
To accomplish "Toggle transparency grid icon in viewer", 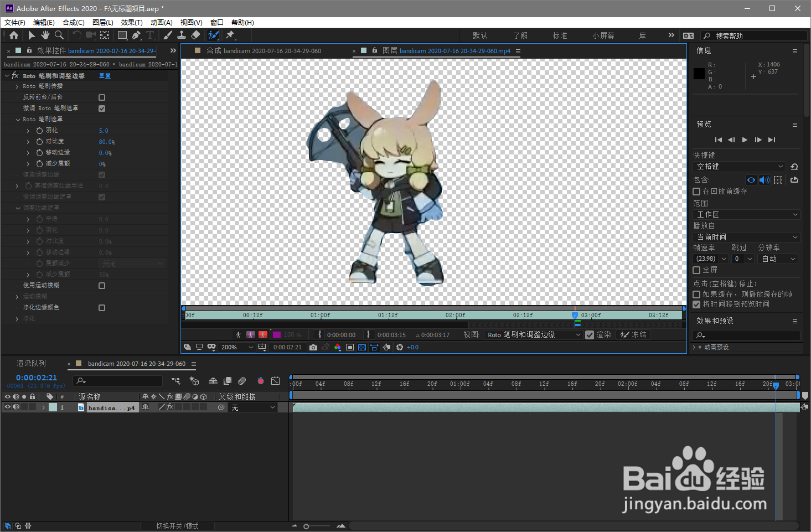I will click(x=362, y=347).
